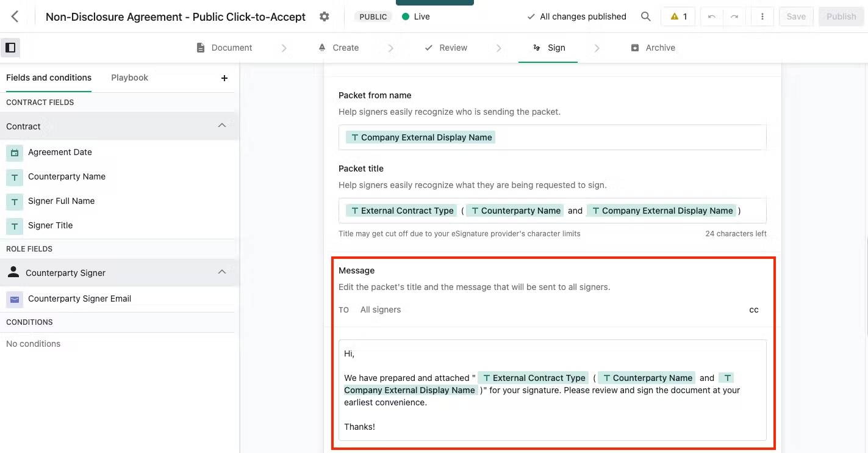Image resolution: width=868 pixels, height=453 pixels.
Task: Click the cc link in the Message section
Action: pyautogui.click(x=754, y=310)
